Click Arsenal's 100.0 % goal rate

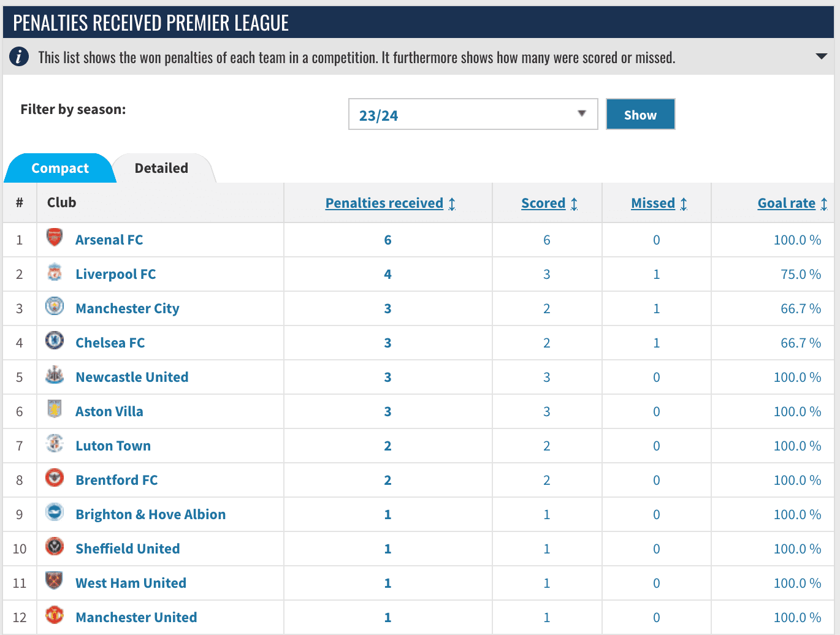[797, 240]
